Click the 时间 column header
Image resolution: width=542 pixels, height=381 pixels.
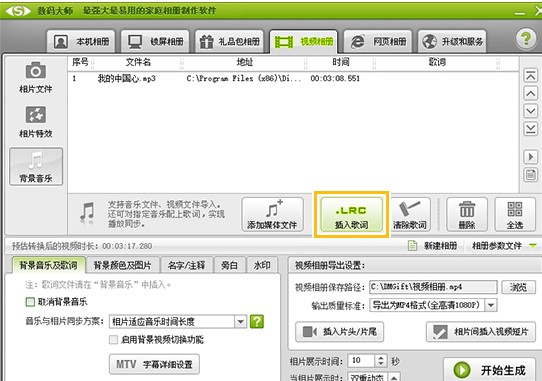341,62
